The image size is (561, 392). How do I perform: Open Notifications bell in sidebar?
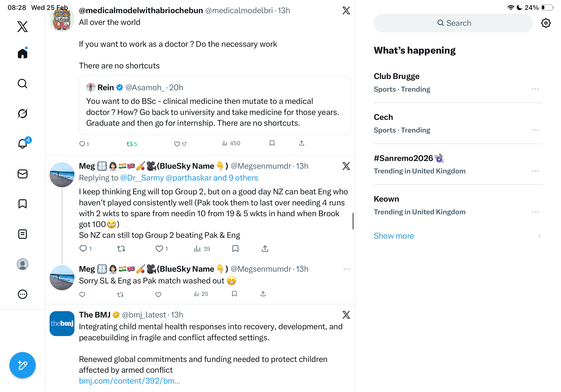click(23, 143)
